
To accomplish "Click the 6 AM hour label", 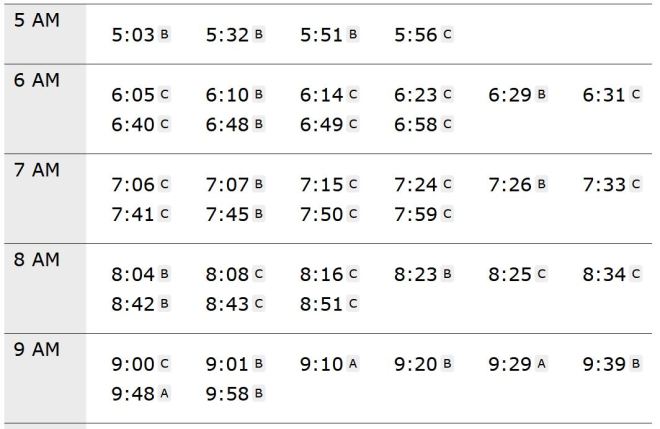I will pyautogui.click(x=37, y=80).
